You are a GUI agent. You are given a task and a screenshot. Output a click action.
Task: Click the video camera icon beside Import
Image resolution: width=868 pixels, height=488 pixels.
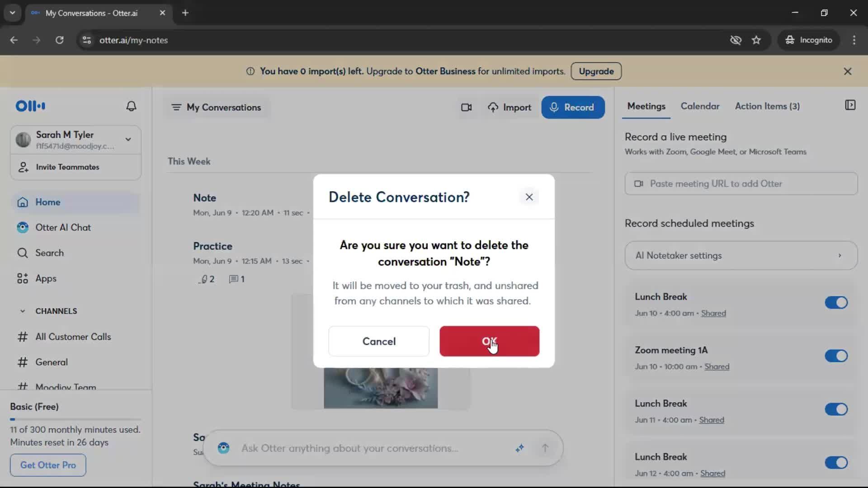tap(467, 108)
